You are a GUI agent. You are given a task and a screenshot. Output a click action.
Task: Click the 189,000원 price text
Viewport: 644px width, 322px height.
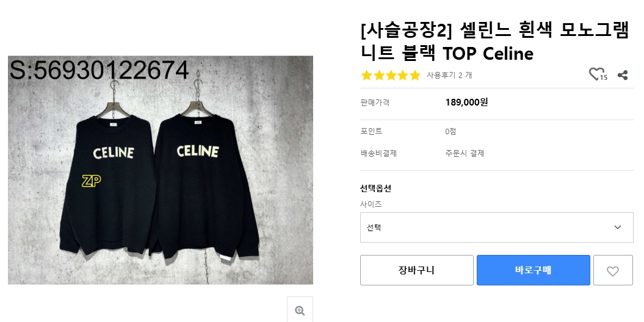tap(466, 102)
